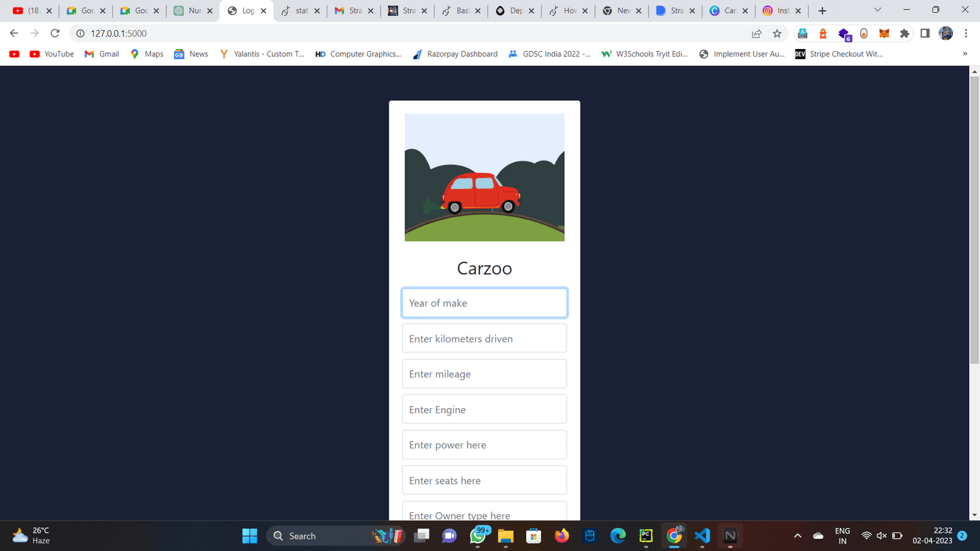Open the Razorpay Dashboard bookmark
The height and width of the screenshot is (551, 980).
click(455, 54)
